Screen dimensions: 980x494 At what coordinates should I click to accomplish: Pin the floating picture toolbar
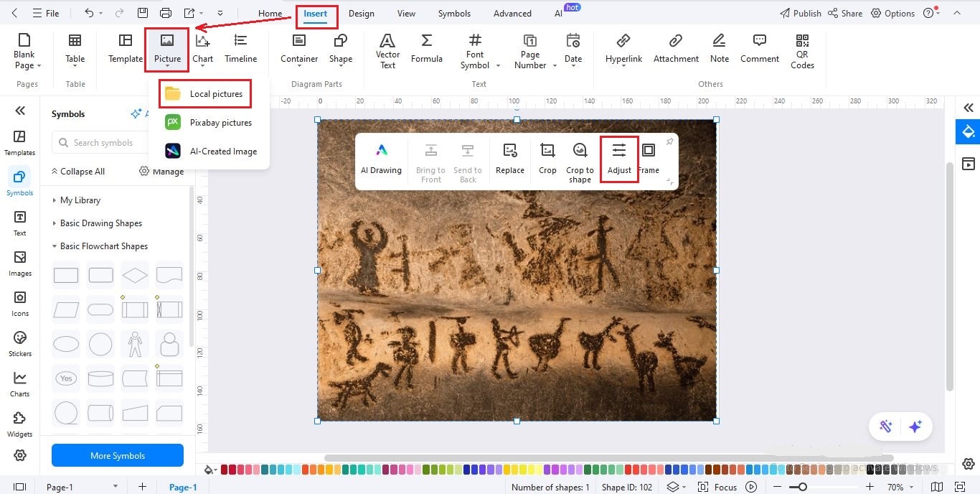(669, 142)
